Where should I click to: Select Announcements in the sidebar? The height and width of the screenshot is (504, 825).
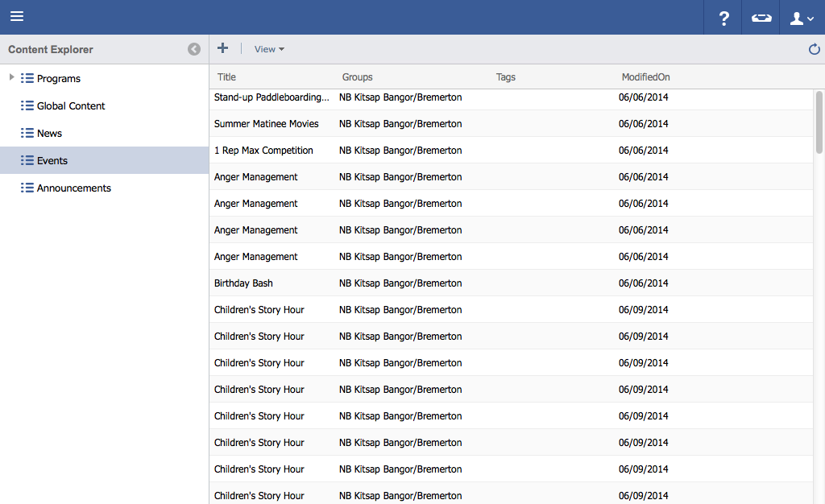[74, 188]
